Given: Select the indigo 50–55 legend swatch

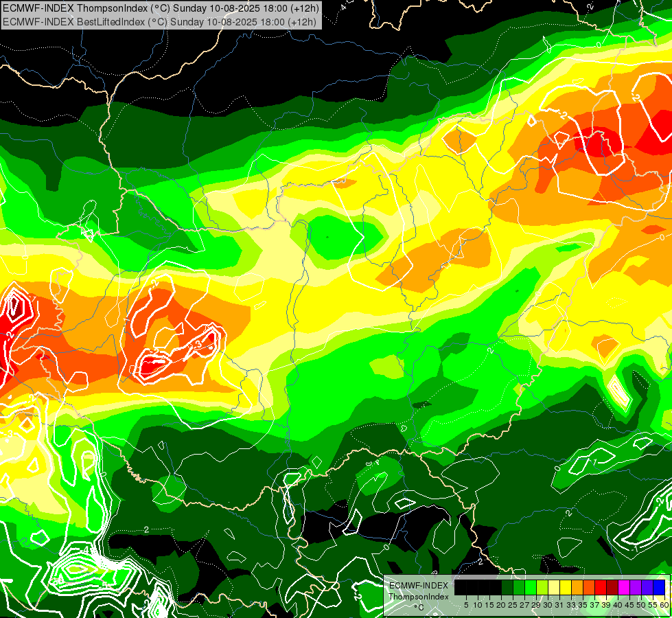Looking at the screenshot, I should click(x=647, y=587).
